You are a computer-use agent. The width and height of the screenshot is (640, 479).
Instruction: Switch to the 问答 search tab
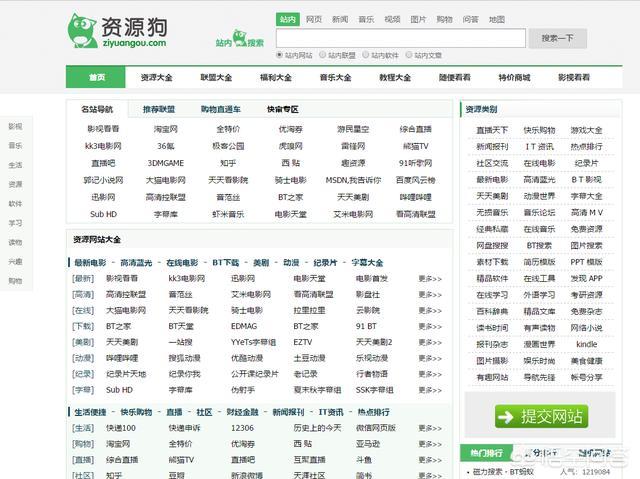(471, 19)
